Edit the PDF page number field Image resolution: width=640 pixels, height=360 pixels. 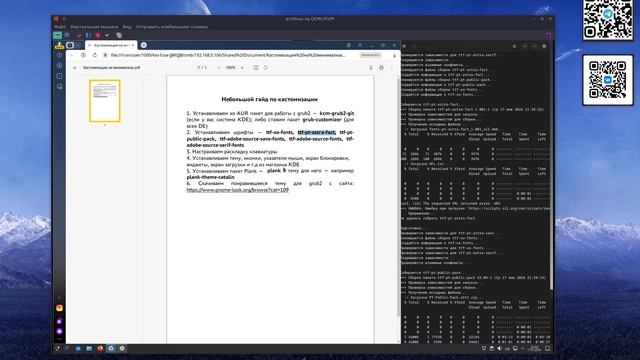point(200,68)
